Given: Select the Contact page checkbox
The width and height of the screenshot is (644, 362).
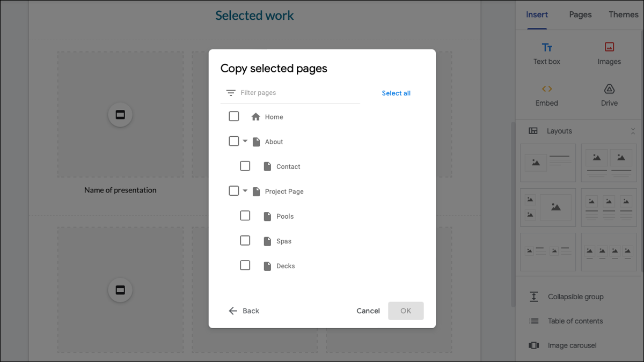Looking at the screenshot, I should [245, 166].
